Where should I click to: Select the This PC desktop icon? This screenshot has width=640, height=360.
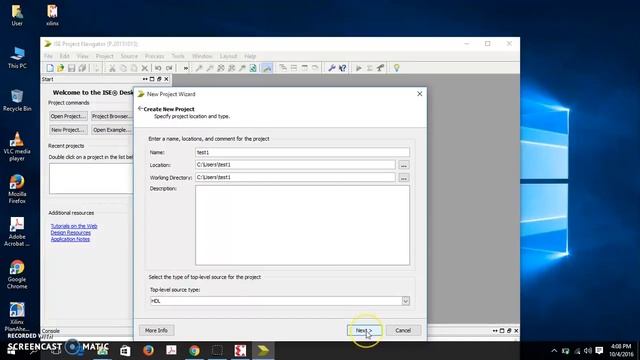point(17,57)
